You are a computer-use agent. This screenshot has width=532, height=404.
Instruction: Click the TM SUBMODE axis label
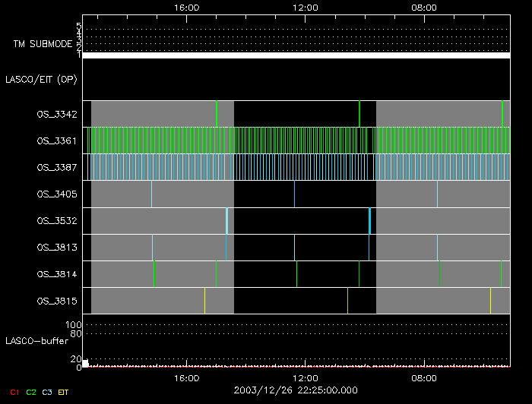click(x=42, y=44)
